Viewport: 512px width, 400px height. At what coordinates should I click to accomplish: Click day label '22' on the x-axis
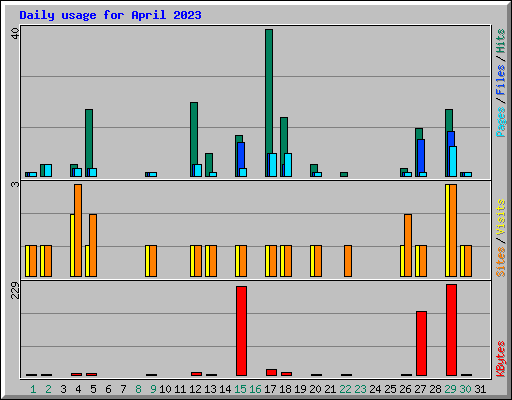pos(345,389)
